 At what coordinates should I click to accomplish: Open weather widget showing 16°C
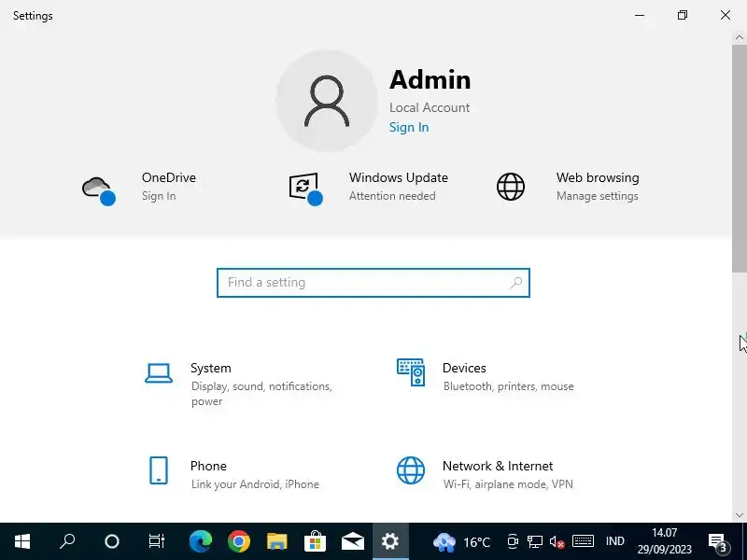click(x=461, y=541)
